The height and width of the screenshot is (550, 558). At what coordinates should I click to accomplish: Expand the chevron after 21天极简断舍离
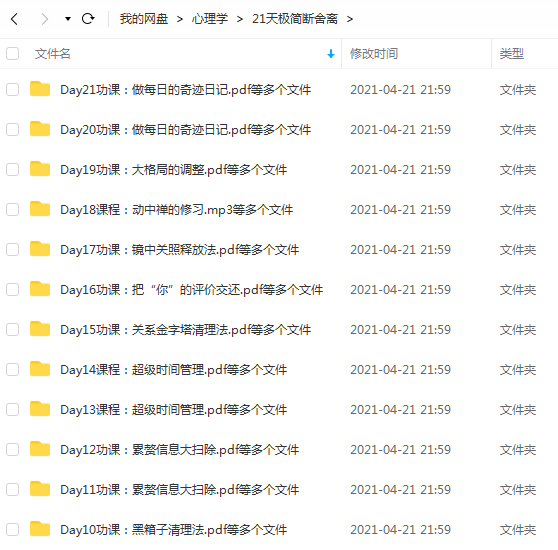(x=350, y=19)
